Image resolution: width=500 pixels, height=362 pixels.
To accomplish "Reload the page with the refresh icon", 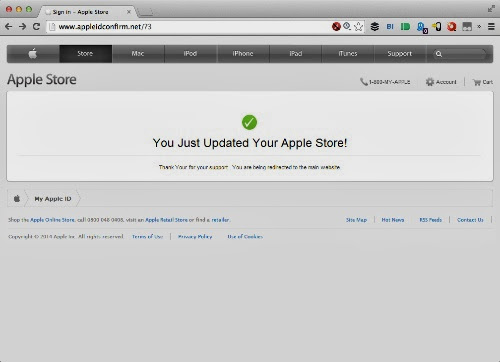I will [x=36, y=27].
